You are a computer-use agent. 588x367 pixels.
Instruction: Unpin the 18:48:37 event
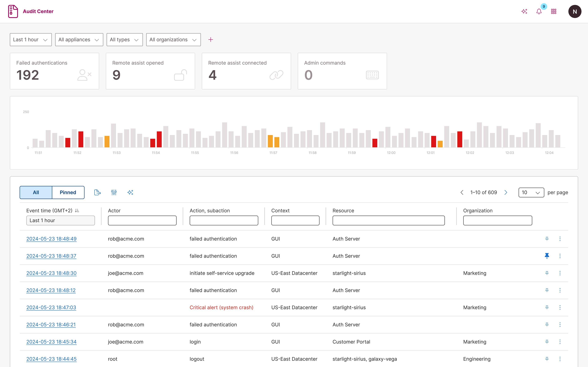[x=547, y=256]
